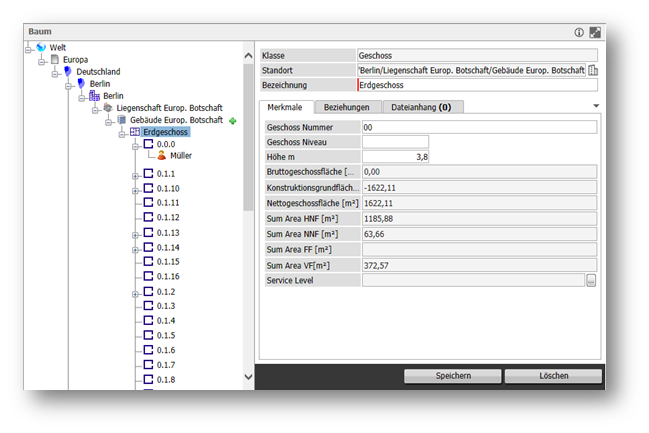Select room 0.1.5 in tree
The height and width of the screenshot is (433, 649).
166,335
